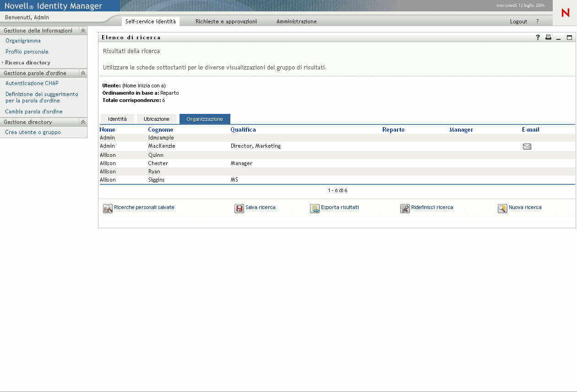This screenshot has width=577, height=392.
Task: Open Autenticazione CHAP link
Action: (32, 83)
